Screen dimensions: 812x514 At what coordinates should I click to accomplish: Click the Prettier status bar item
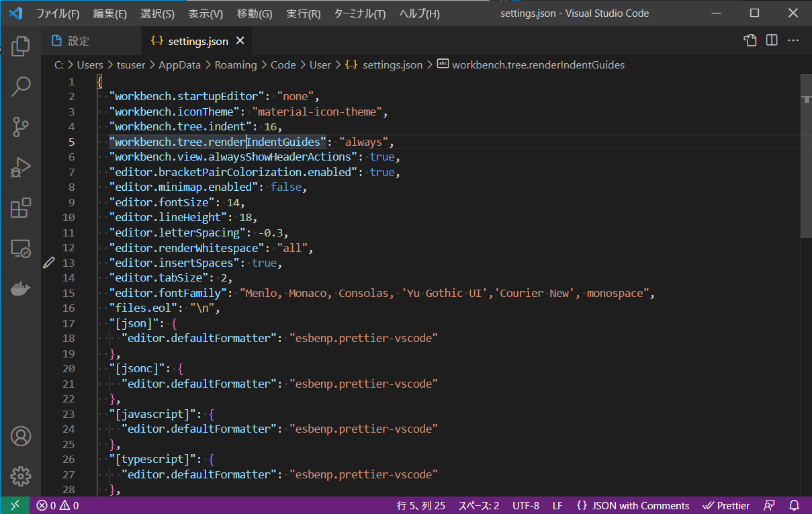coord(726,505)
